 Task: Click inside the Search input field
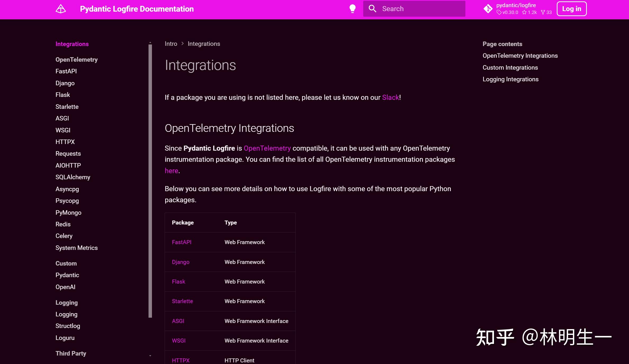click(x=421, y=9)
